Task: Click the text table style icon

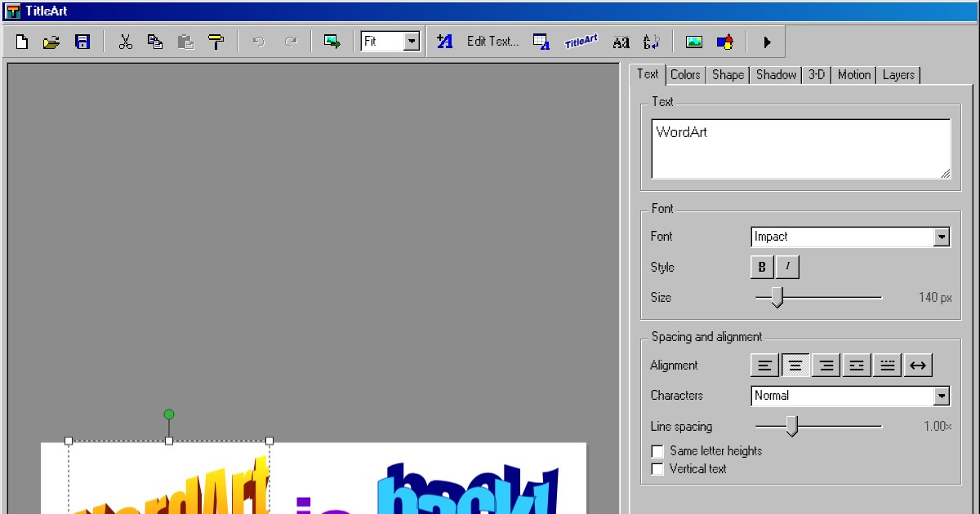Action: point(541,42)
